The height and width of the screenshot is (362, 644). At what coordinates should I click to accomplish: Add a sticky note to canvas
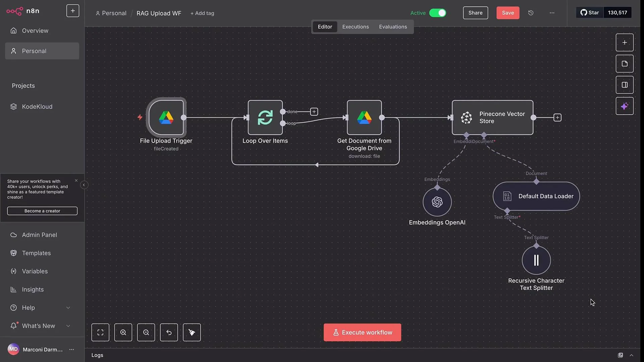624,64
